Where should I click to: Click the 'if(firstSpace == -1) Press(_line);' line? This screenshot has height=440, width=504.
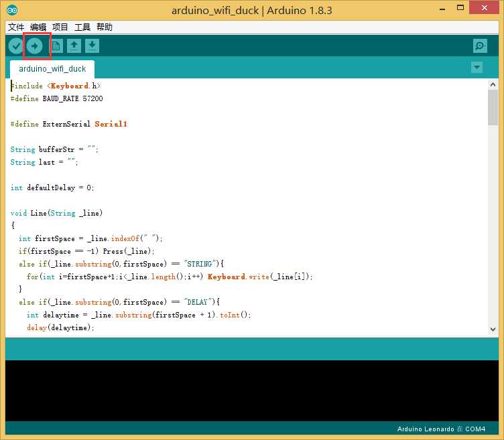tap(86, 251)
